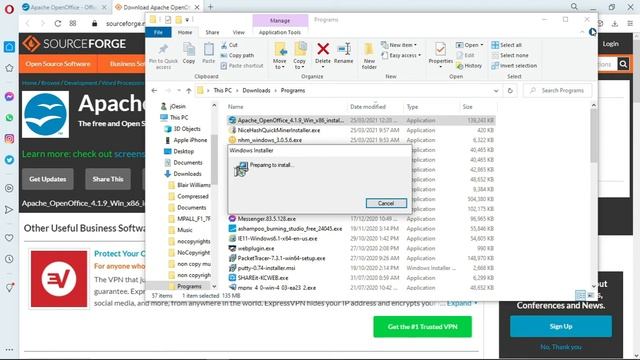Screen dimensions: 640x360
Task: Click the Search Programs field
Action: (x=558, y=91)
